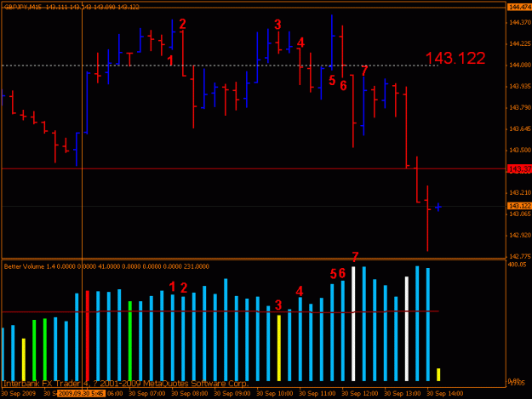Click the 30 Sep 10:00 time label
Image resolution: width=532 pixels, height=399 pixels.
[275, 394]
